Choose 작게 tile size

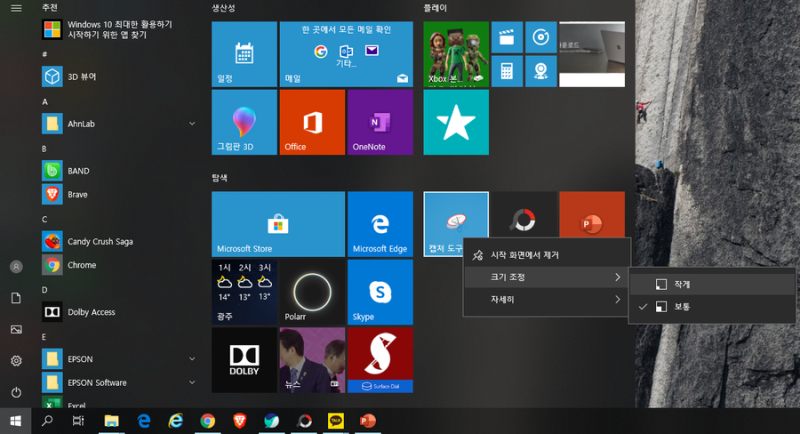tap(712, 284)
